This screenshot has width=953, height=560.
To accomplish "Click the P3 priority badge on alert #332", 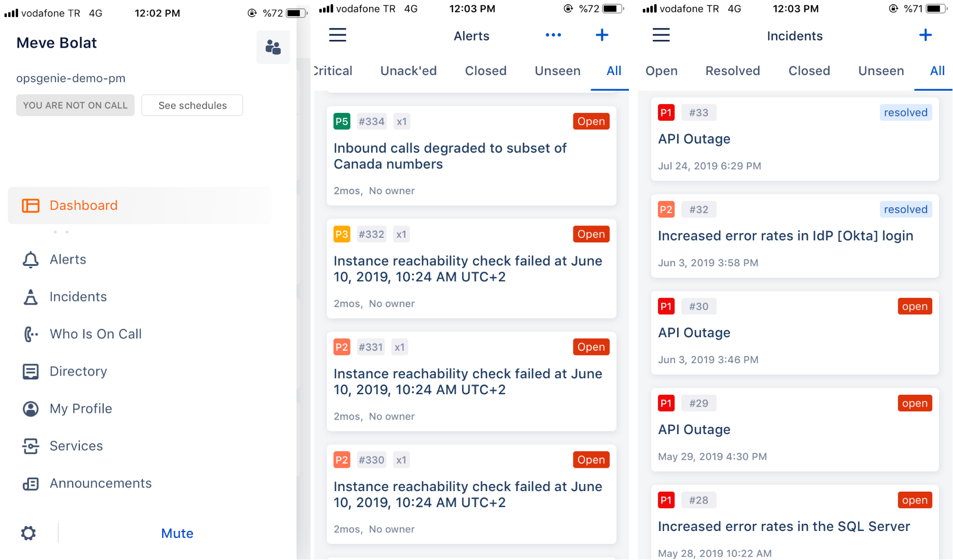I will [x=342, y=234].
